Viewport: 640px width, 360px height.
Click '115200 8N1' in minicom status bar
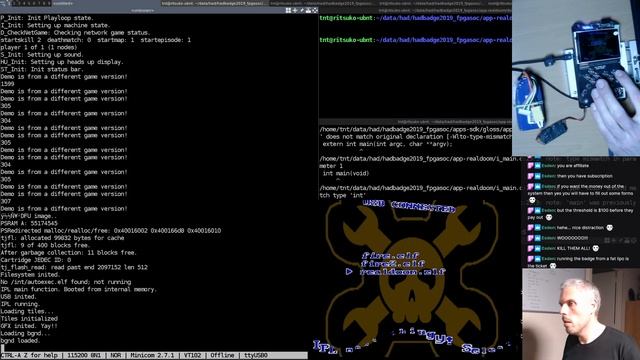pyautogui.click(x=84, y=356)
